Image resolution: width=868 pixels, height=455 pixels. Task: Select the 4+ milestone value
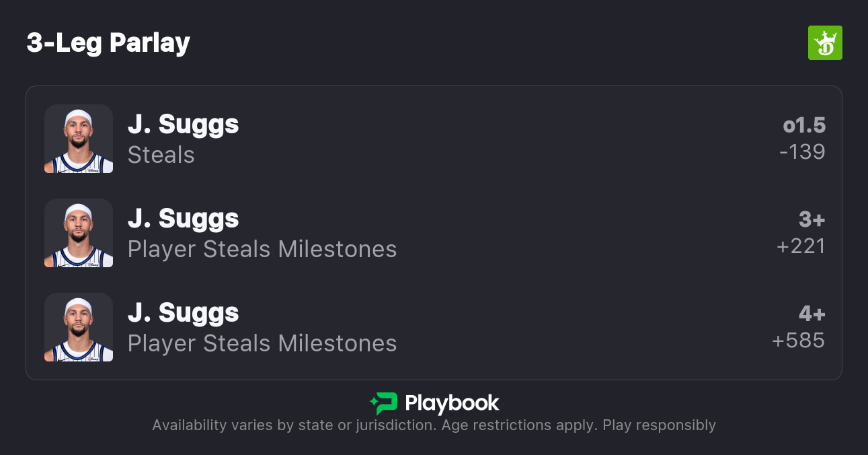tap(812, 314)
